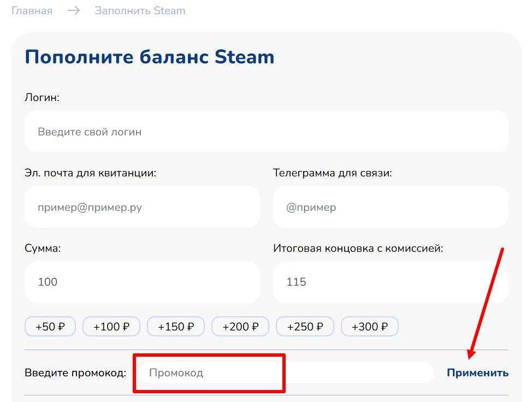Focus the Telegram contact input field
532x402 pixels.
(391, 207)
